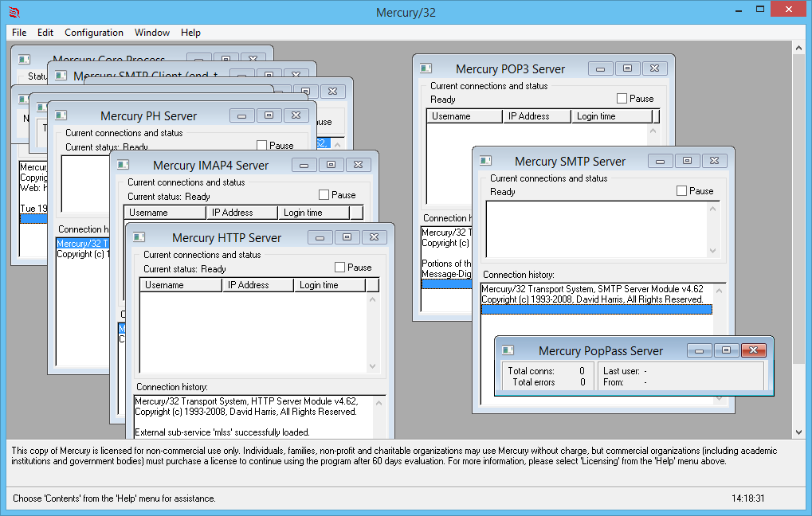
Task: Click the Mercury SMTP Client window icon
Action: (x=61, y=75)
